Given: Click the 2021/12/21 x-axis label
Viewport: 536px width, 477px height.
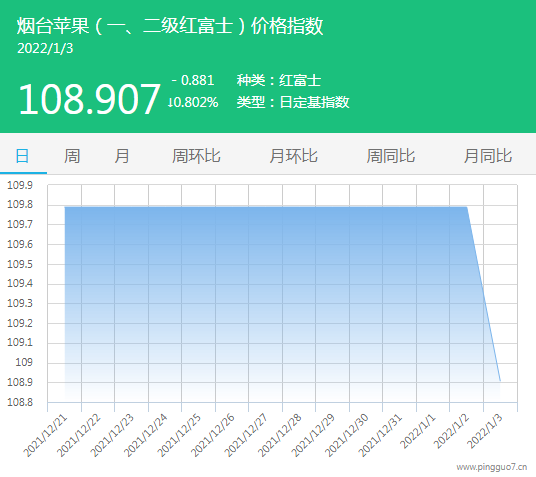Looking at the screenshot, I should coord(45,435).
